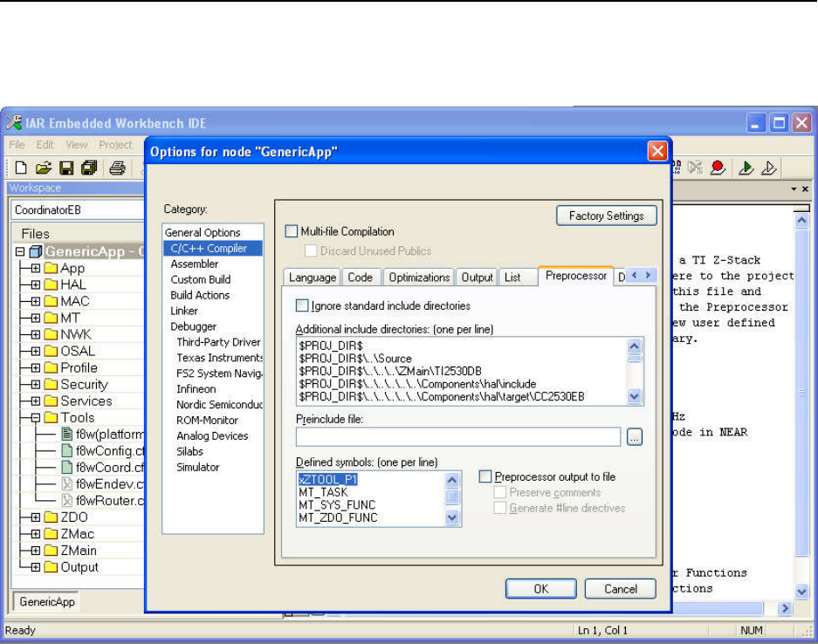The image size is (818, 644).
Task: Enable Multi-file Compilation checkbox
Action: pyautogui.click(x=291, y=231)
